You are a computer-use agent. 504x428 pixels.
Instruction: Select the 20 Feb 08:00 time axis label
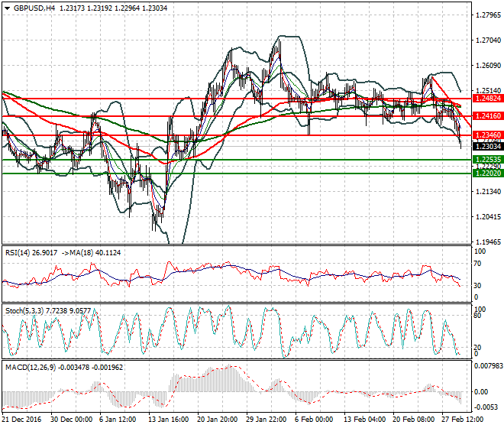[x=414, y=420]
